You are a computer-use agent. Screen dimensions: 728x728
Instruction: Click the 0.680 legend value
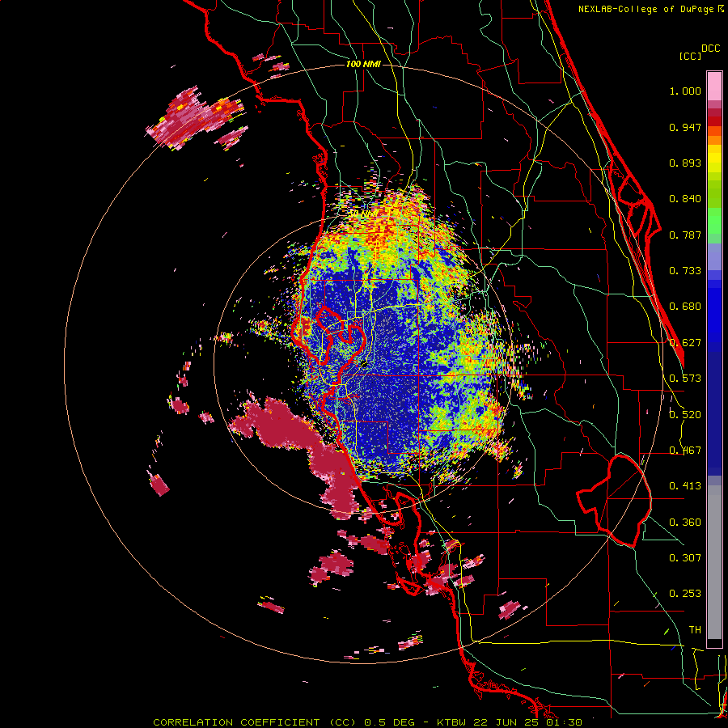(x=685, y=307)
